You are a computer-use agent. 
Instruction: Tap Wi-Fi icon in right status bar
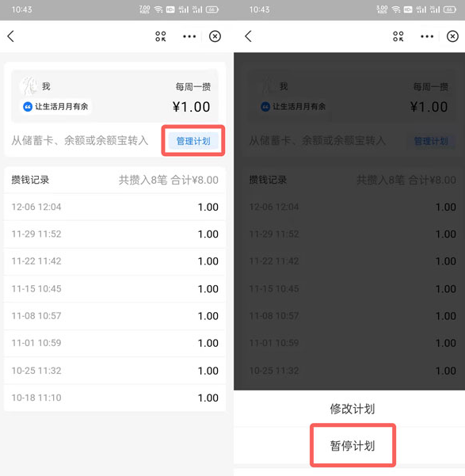396,10
